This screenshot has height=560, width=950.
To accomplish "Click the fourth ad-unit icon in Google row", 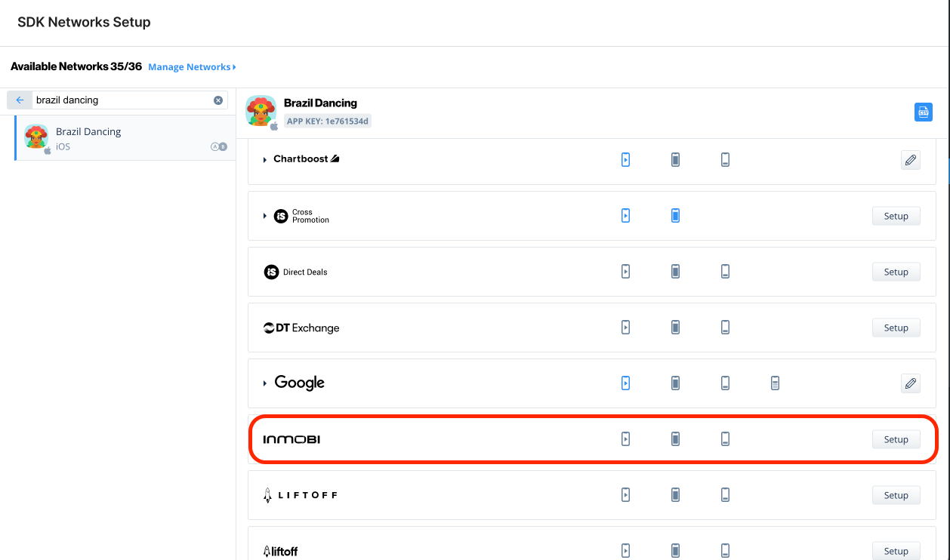I will point(775,383).
